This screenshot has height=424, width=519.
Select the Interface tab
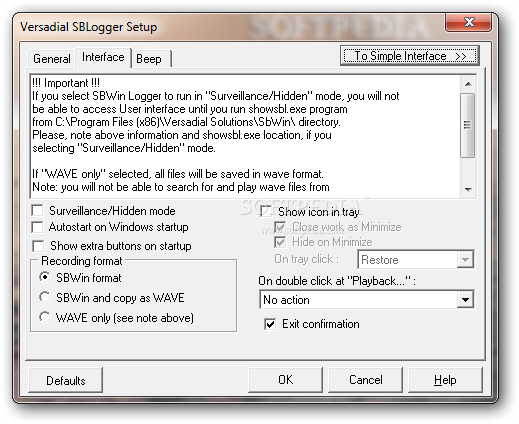(103, 57)
